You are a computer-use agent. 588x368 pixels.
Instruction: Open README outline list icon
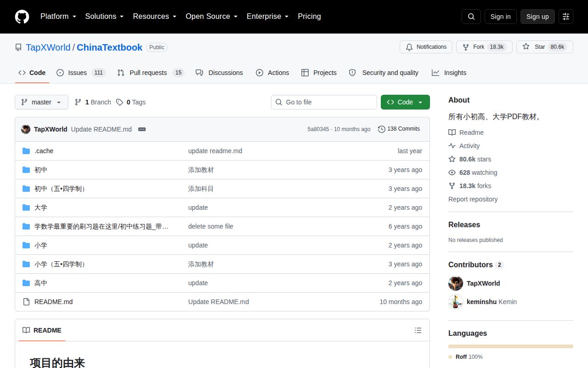coord(418,330)
